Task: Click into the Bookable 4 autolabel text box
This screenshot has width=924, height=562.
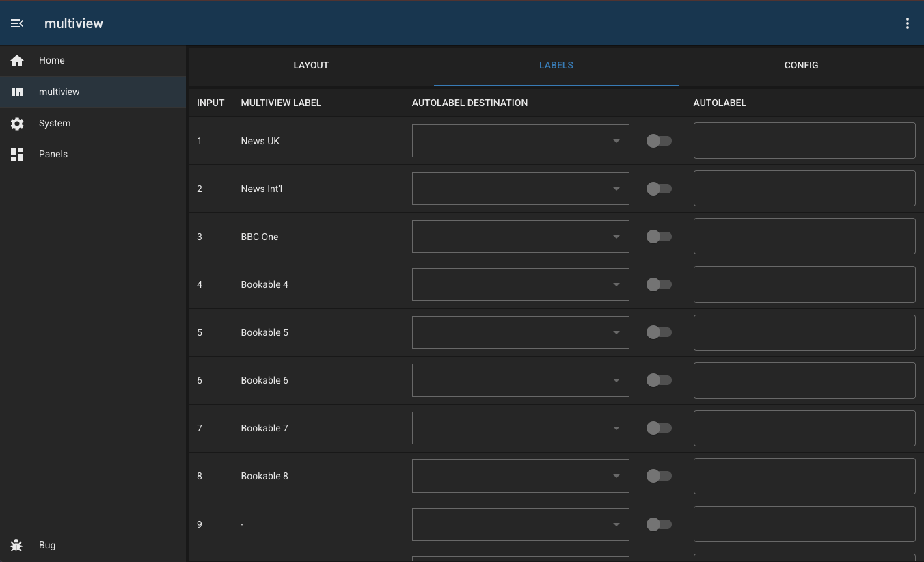Action: click(x=804, y=284)
